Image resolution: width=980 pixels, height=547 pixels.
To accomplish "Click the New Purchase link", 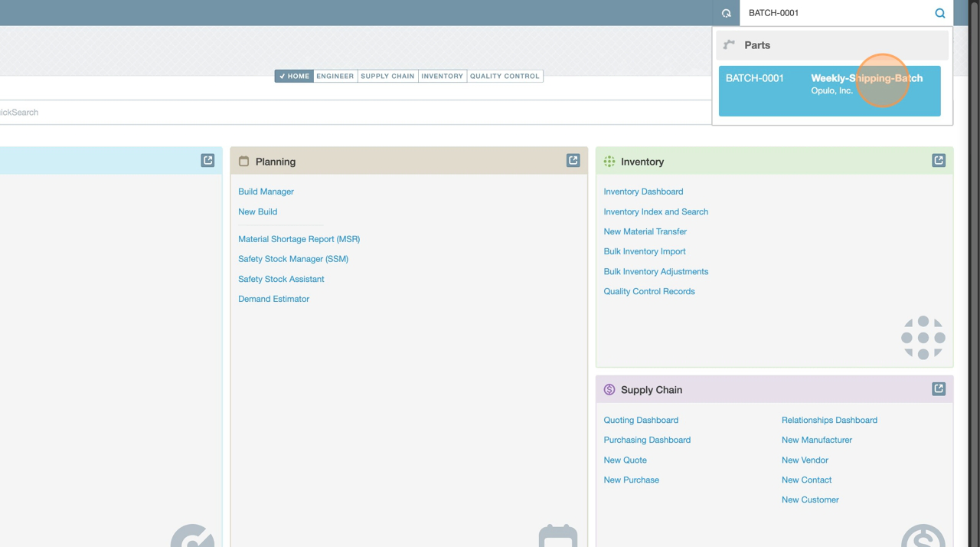I will (631, 480).
